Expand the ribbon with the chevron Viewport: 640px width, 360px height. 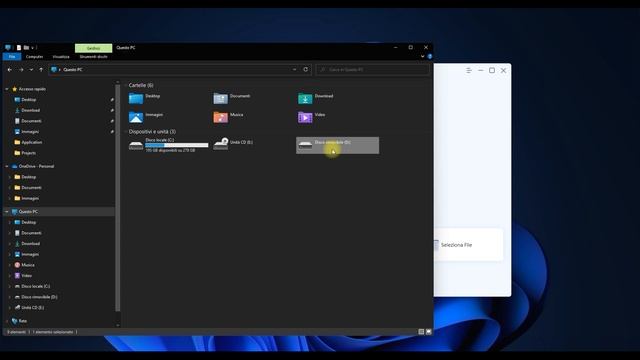tap(422, 57)
